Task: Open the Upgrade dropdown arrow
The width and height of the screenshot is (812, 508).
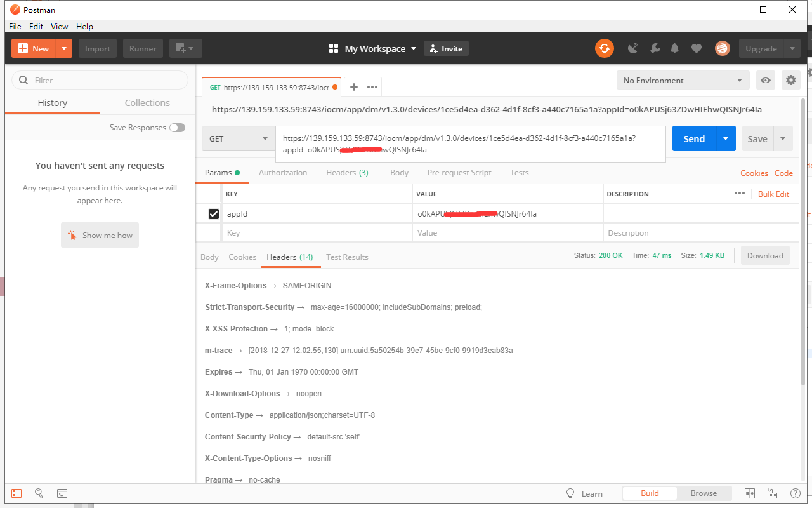Action: (x=791, y=48)
